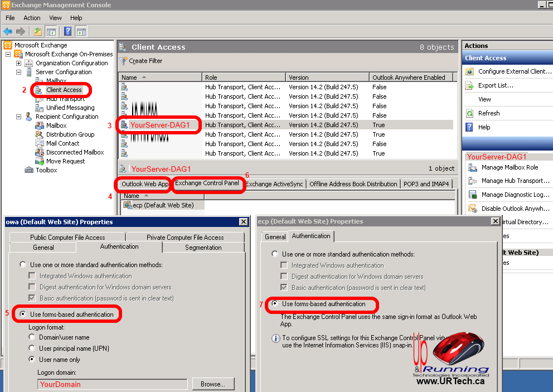Collapse the Recipient Configuration node
The image size is (553, 392).
click(x=18, y=117)
